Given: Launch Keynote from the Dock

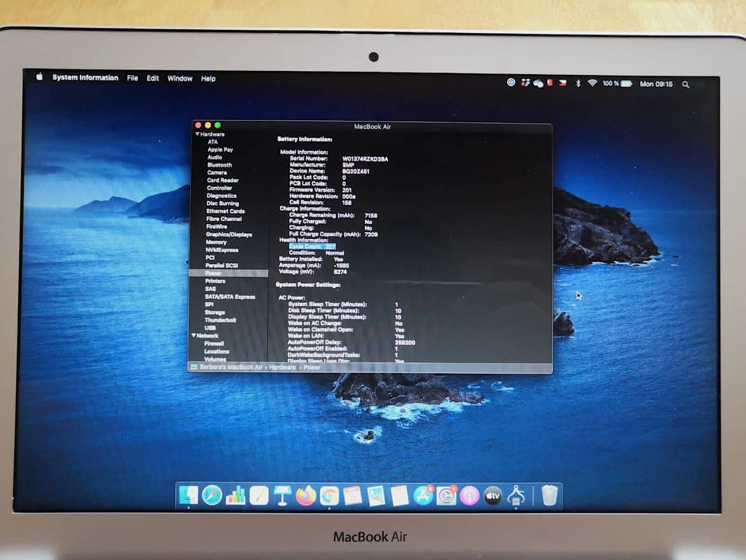Looking at the screenshot, I should 282,496.
